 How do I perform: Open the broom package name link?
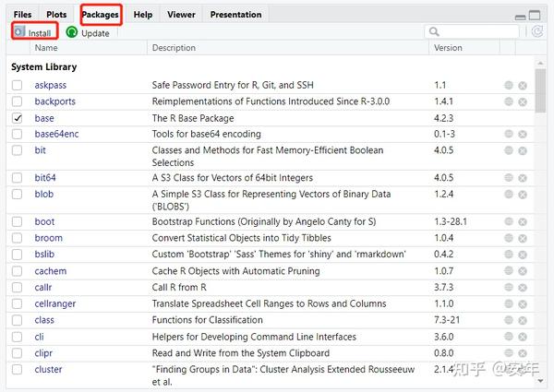(x=48, y=238)
